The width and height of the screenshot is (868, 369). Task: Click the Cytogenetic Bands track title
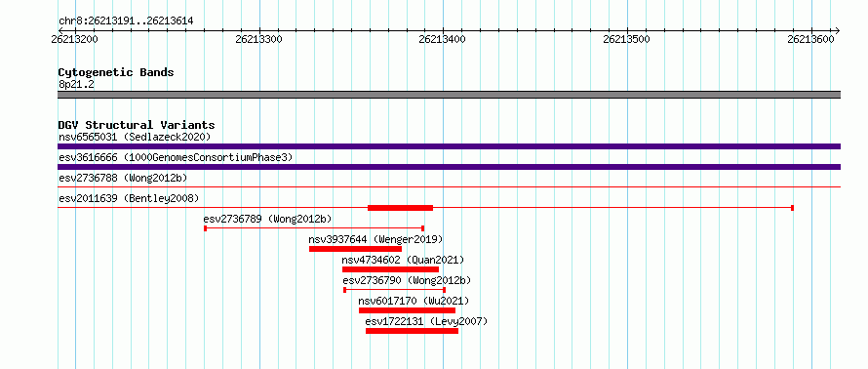pos(116,72)
